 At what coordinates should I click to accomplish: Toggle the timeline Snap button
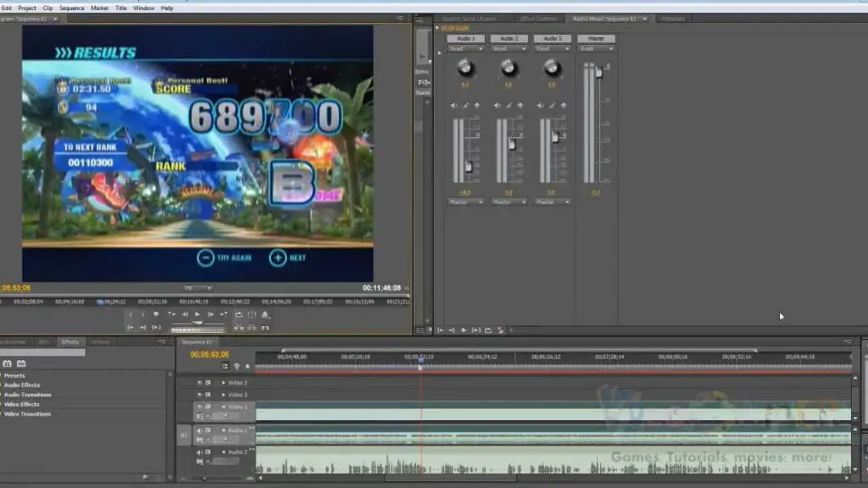point(225,366)
